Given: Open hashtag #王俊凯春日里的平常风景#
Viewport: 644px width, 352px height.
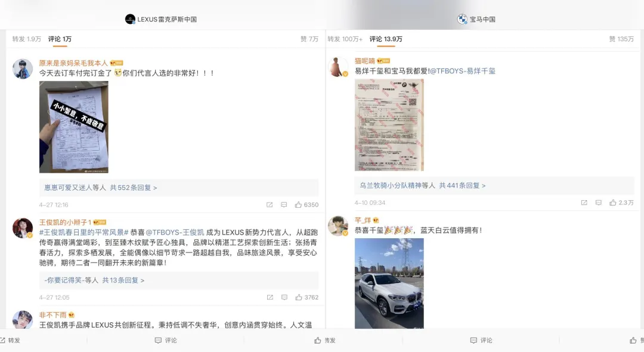Looking at the screenshot, I should click(84, 232).
